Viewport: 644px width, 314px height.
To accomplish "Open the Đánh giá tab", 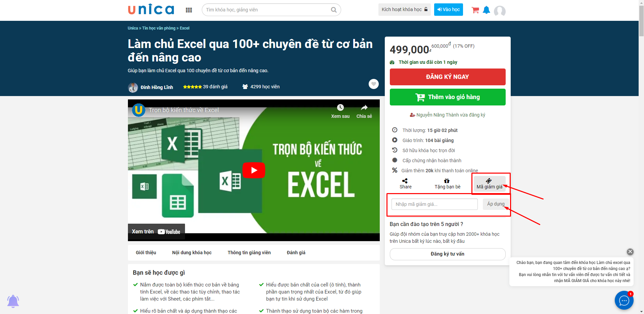I will 296,253.
